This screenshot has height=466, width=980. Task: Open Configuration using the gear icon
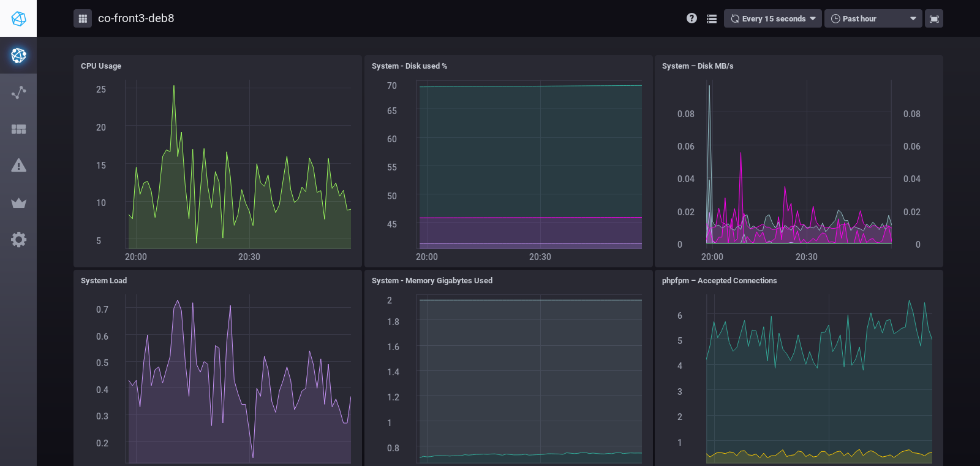pos(18,240)
